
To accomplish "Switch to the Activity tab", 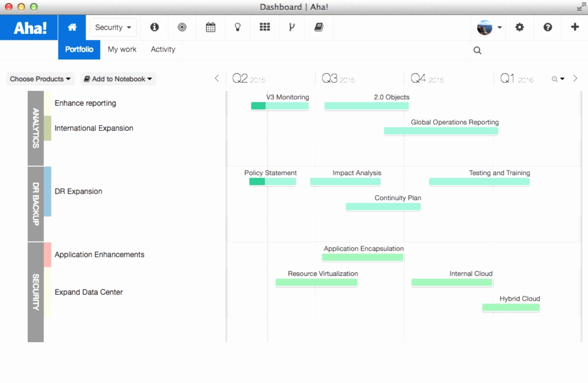I will (x=163, y=49).
